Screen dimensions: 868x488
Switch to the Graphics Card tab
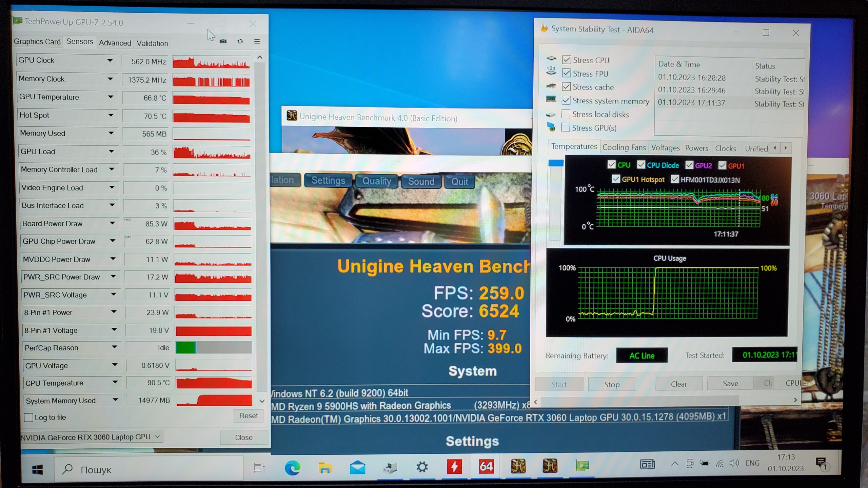point(37,42)
